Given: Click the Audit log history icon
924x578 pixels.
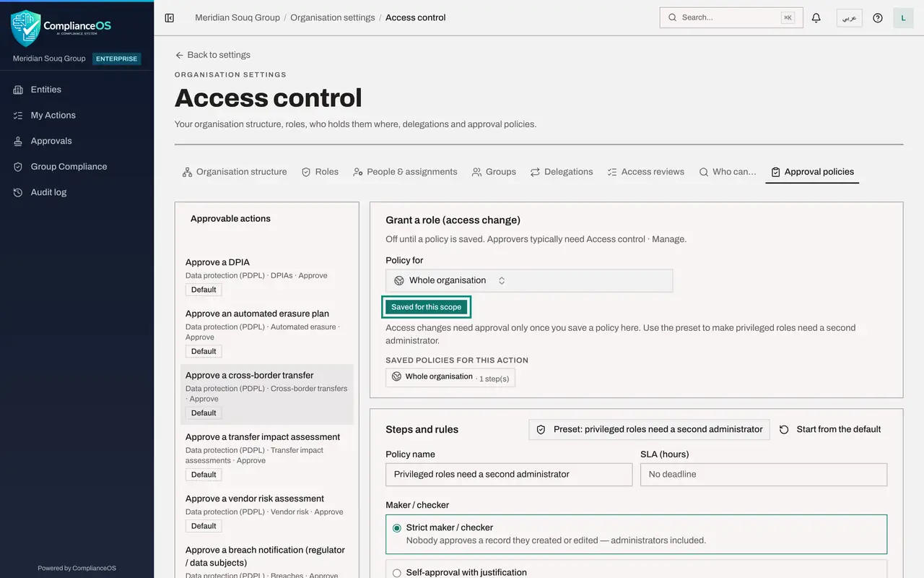Looking at the screenshot, I should (x=18, y=192).
